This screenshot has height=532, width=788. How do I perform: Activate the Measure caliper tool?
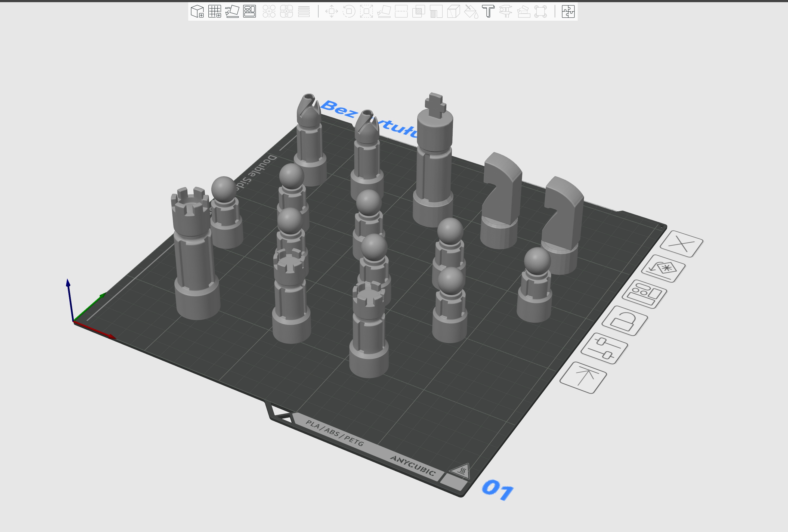pos(506,11)
